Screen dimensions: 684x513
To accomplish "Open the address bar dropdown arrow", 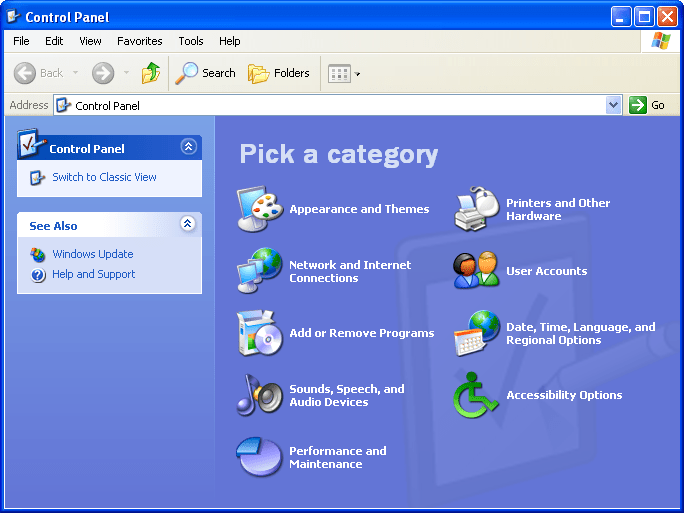I will [x=614, y=105].
